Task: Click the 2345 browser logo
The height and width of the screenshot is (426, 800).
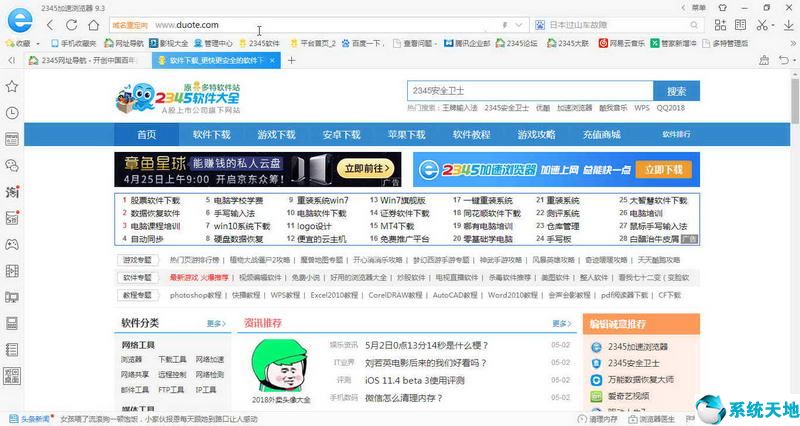Action: coord(19,20)
